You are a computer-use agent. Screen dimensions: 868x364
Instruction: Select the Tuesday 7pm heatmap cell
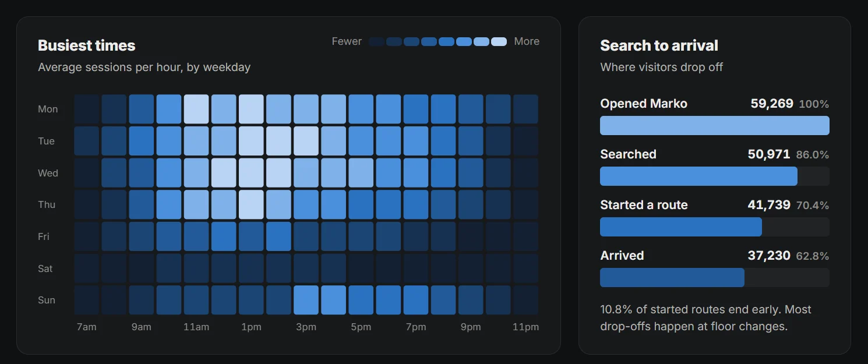(x=416, y=141)
